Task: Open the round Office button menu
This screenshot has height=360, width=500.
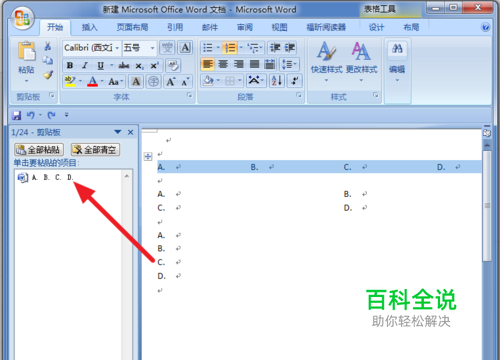Action: click(22, 18)
